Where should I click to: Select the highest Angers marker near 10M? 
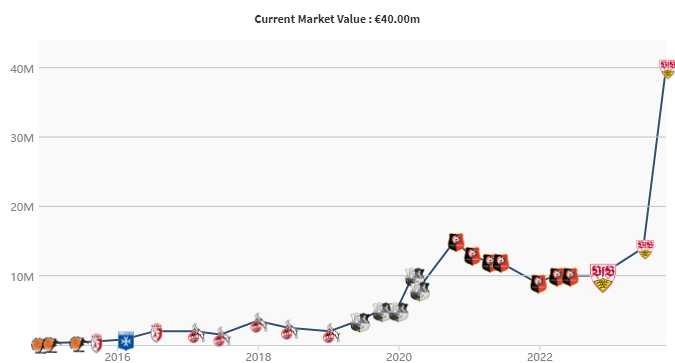(415, 276)
